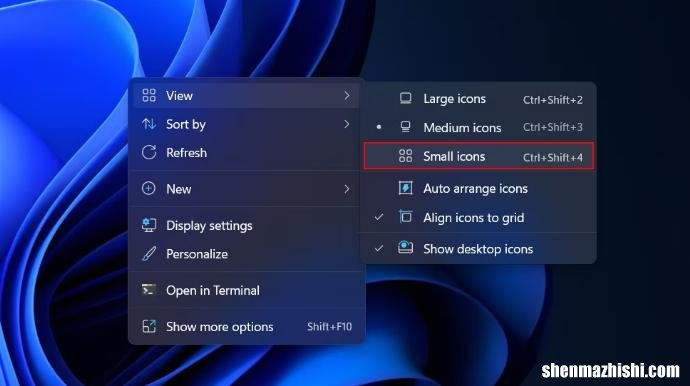Click the Large icons monitor icon
This screenshot has width=690, height=386.
405,98
